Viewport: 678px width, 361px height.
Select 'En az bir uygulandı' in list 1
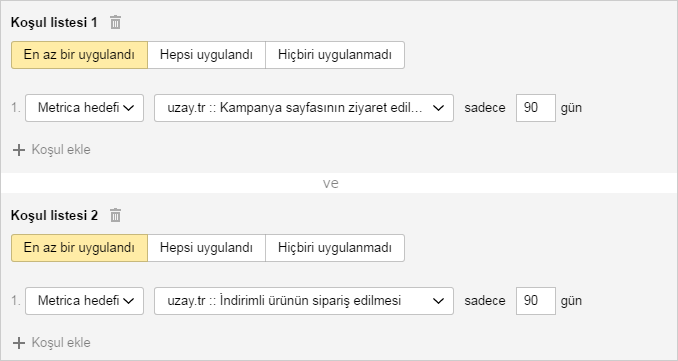pyautogui.click(x=79, y=55)
